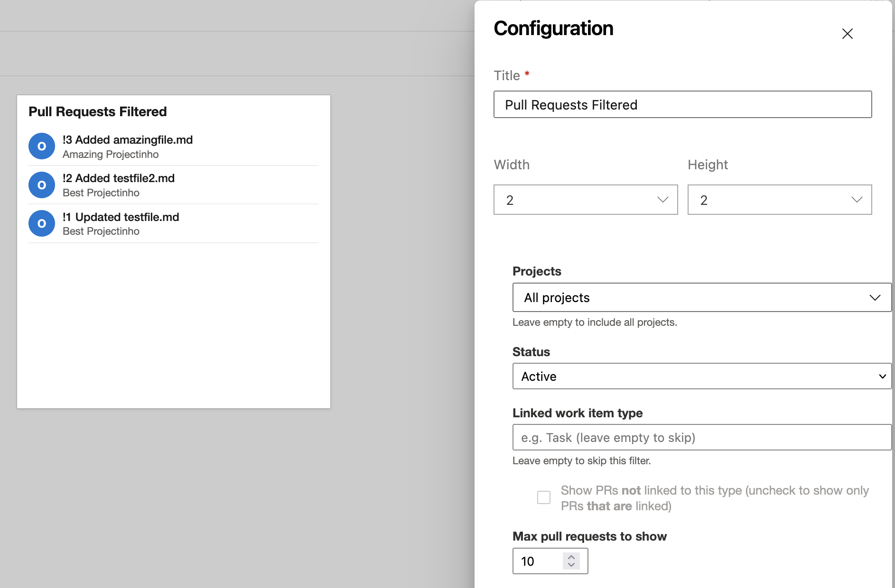895x588 pixels.
Task: Expand the Projects dropdown
Action: tap(701, 297)
